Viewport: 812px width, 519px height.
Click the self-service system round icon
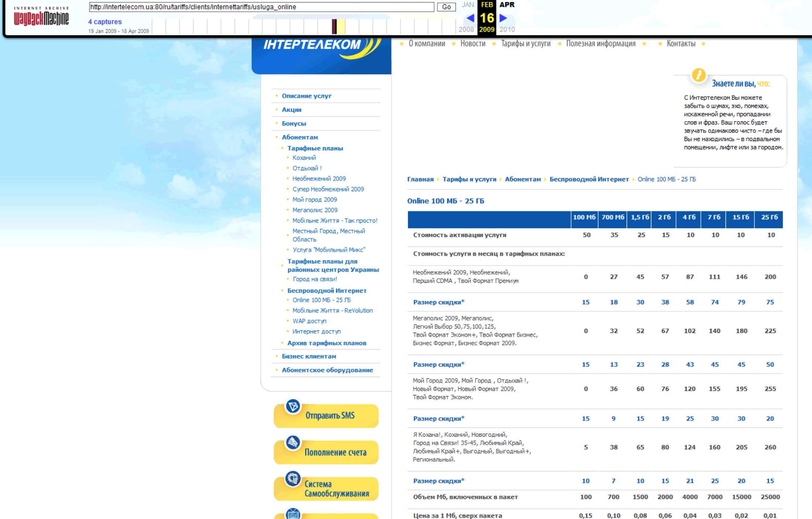(x=293, y=479)
